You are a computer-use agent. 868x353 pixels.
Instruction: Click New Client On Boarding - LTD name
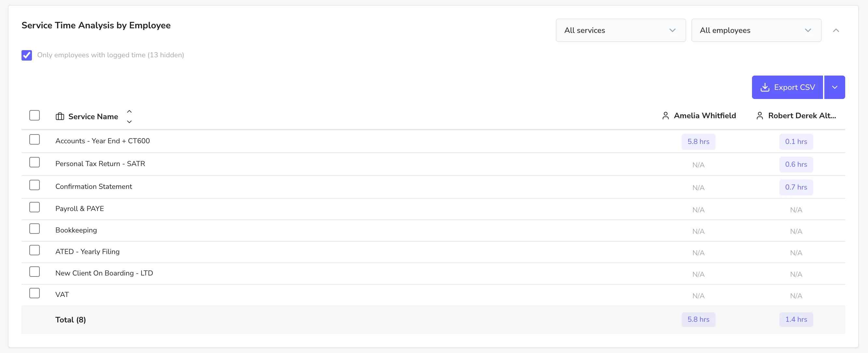click(104, 273)
